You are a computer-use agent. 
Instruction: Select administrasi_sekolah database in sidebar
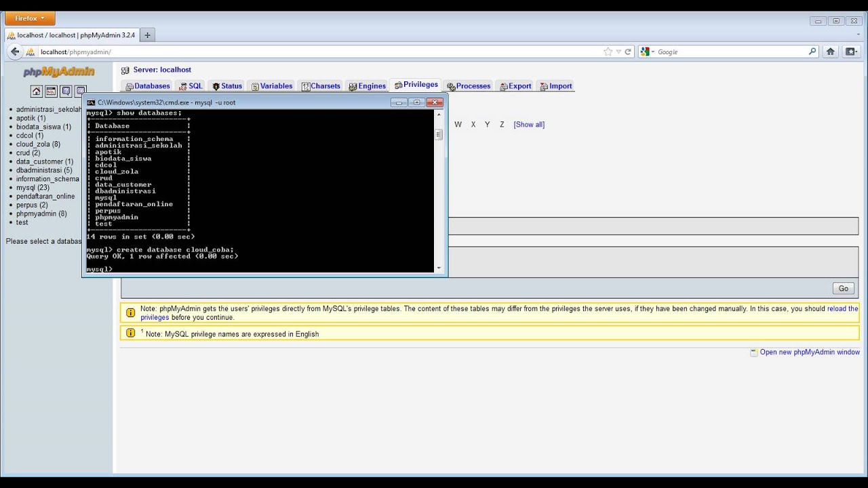tap(49, 109)
